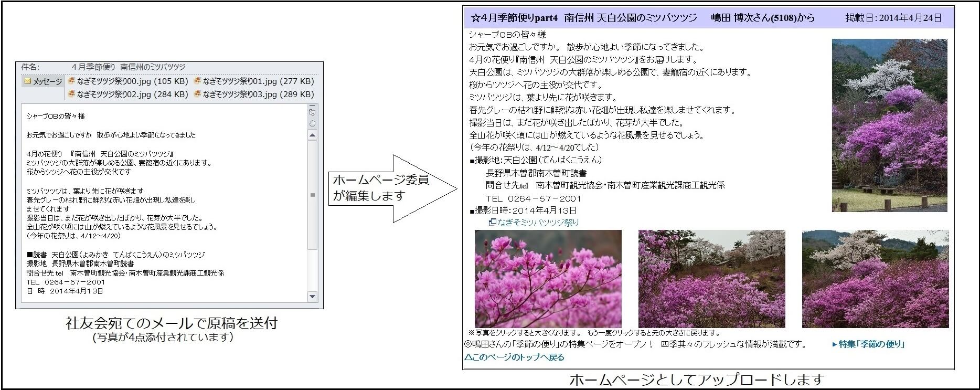The image size is (980, 390).
Task: Open the 特集「季節の便り」 link
Action: click(871, 344)
